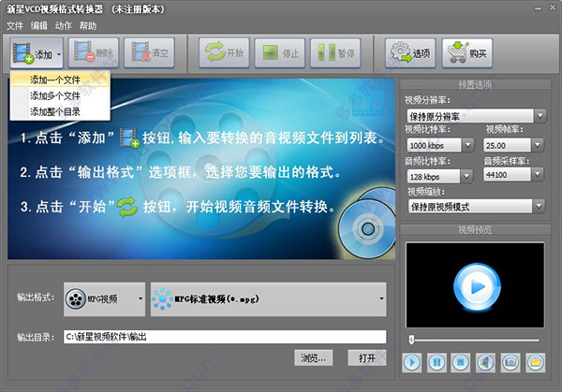Click the 保持原分辨率 value text

click(435, 117)
